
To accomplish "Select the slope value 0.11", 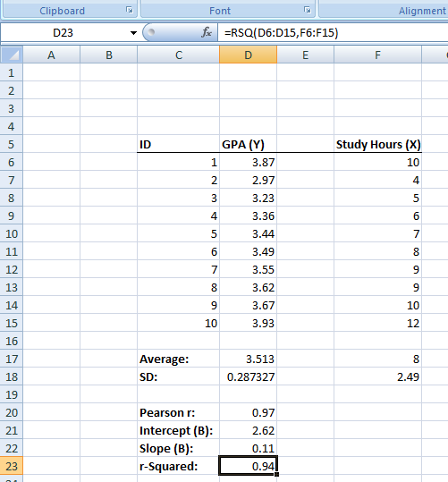I will (x=248, y=448).
